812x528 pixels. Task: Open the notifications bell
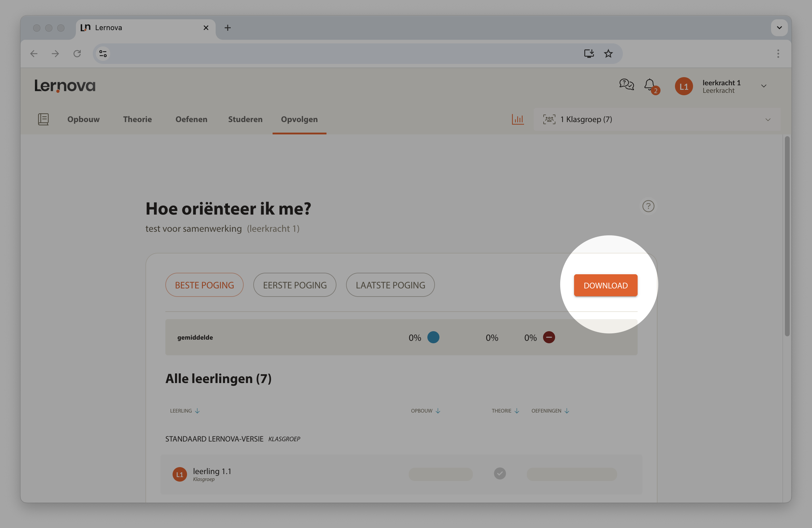tap(650, 85)
